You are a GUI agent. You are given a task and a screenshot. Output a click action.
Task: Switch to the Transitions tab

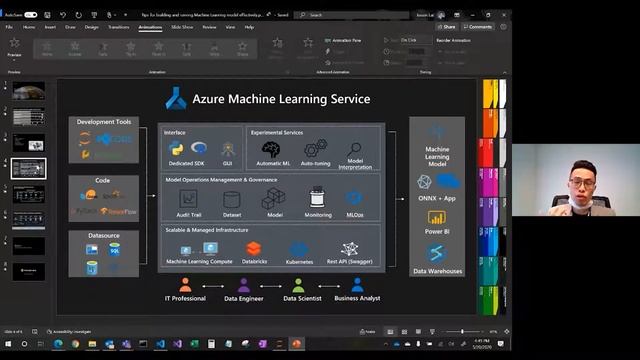tap(118, 27)
